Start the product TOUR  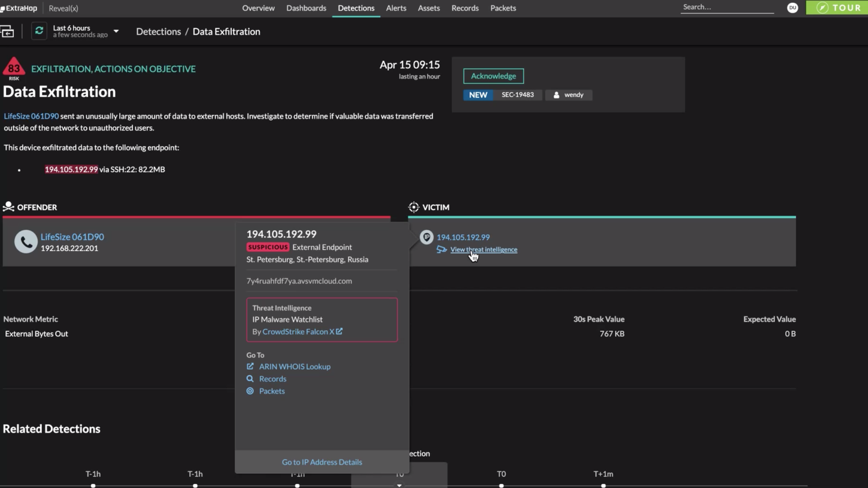coord(838,8)
